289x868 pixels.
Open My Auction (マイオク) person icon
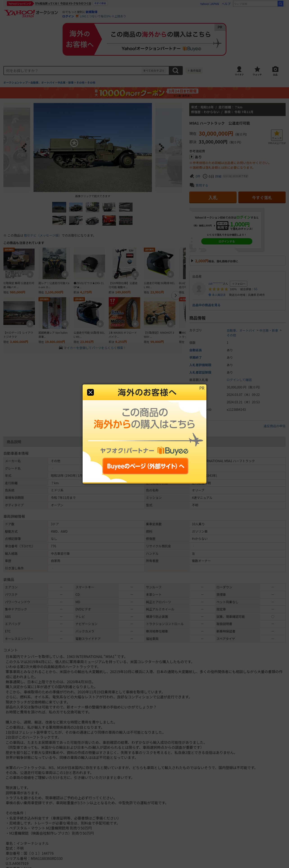tap(239, 69)
